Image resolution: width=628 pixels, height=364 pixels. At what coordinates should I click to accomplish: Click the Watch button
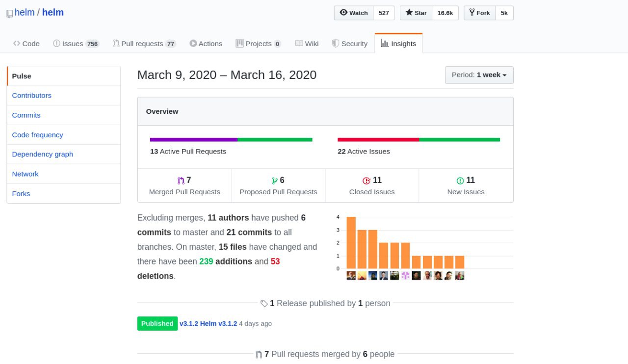tap(354, 13)
